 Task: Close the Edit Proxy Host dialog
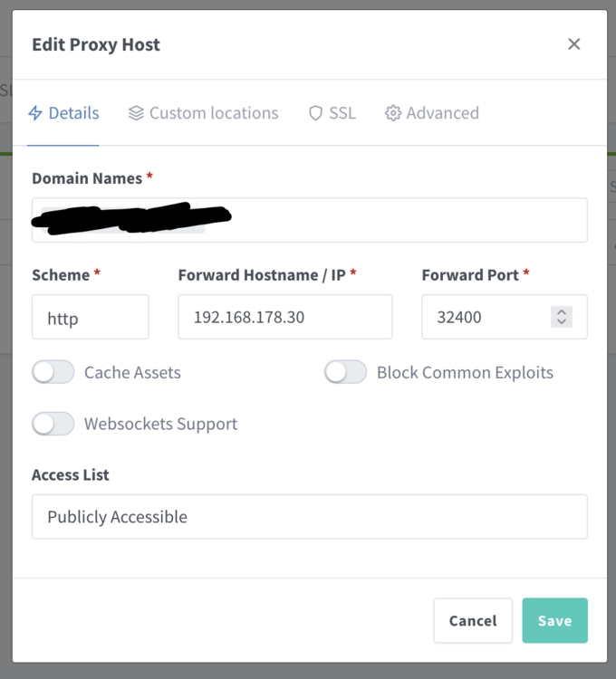click(574, 43)
